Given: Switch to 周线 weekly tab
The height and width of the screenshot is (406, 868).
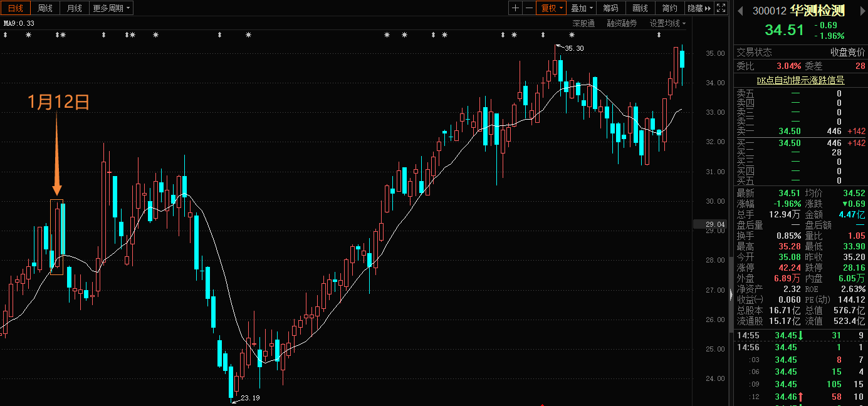Looking at the screenshot, I should [x=45, y=8].
